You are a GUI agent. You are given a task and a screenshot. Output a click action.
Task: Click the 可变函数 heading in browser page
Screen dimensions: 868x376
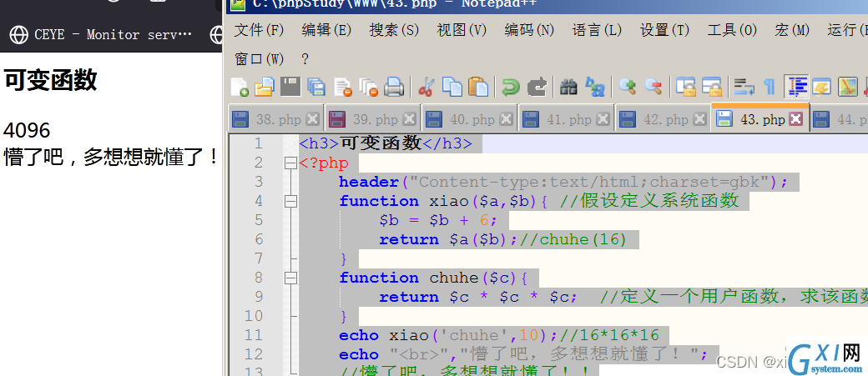point(50,81)
